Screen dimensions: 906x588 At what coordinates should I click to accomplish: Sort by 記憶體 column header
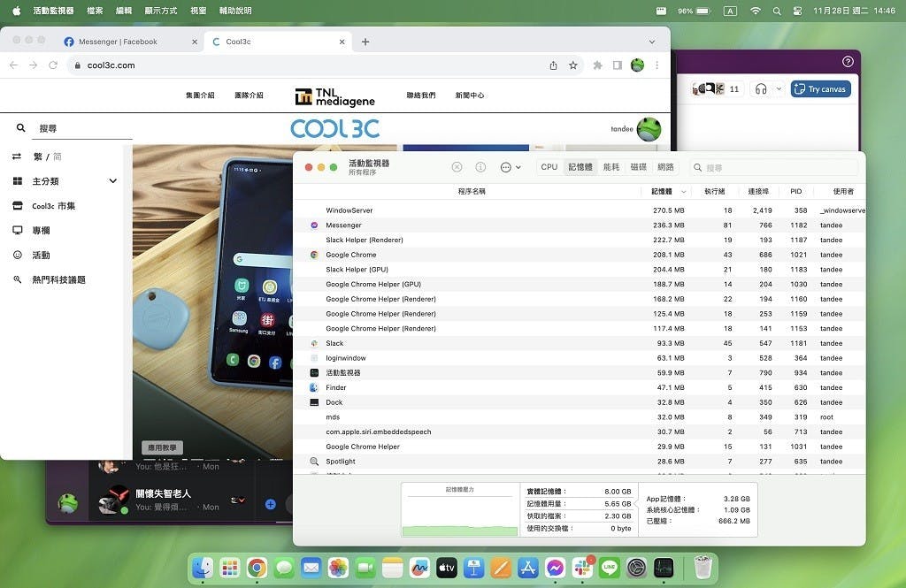coord(662,191)
